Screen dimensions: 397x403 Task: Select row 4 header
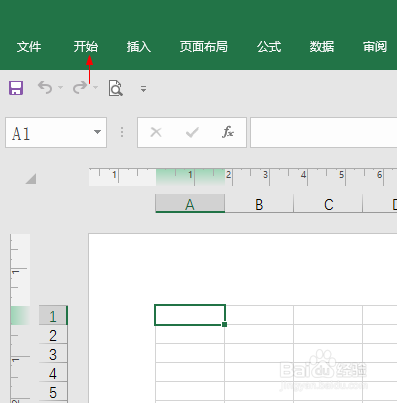(53, 373)
